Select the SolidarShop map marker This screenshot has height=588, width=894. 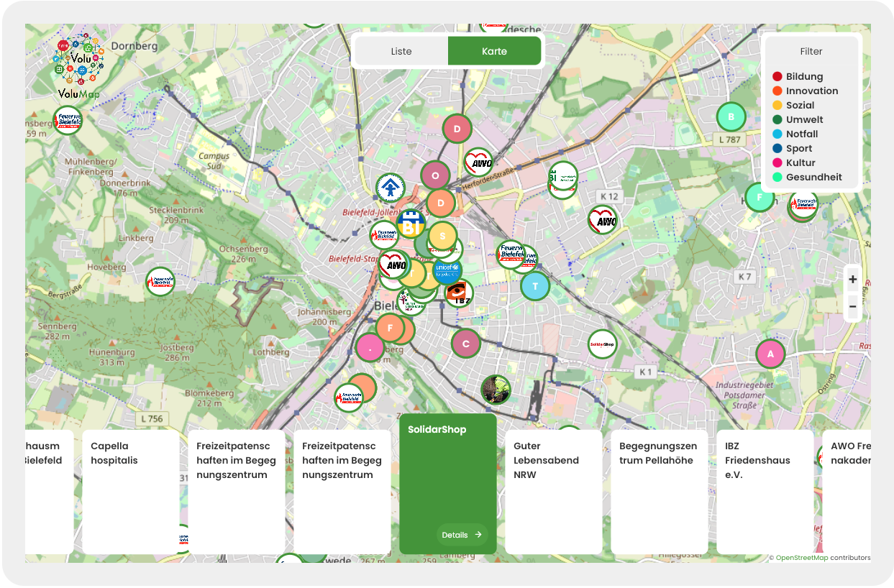click(x=602, y=344)
